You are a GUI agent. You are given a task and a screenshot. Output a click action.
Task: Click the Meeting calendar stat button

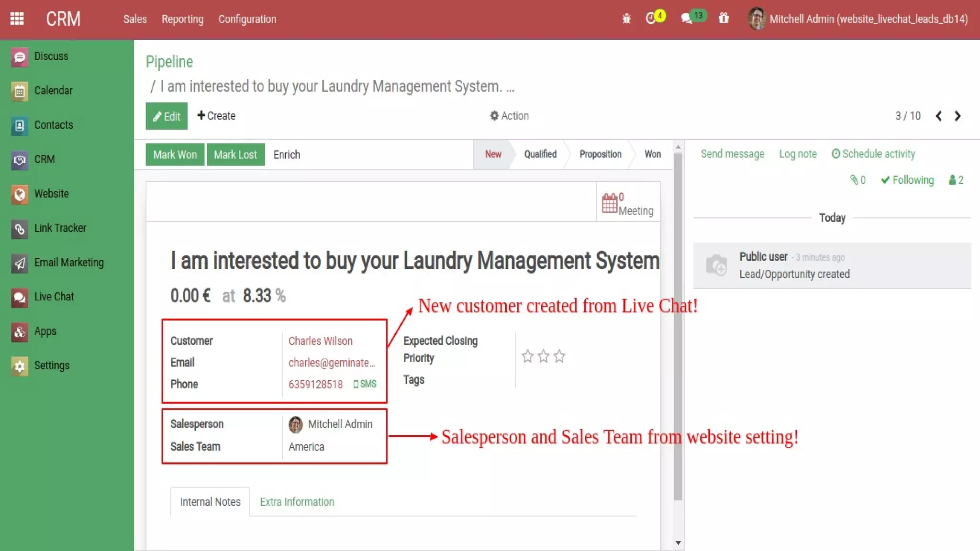(628, 204)
